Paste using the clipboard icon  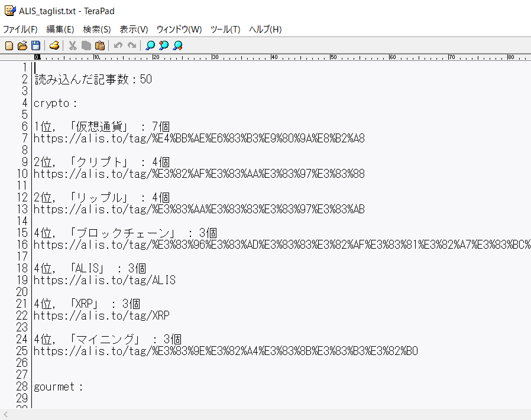click(x=100, y=45)
